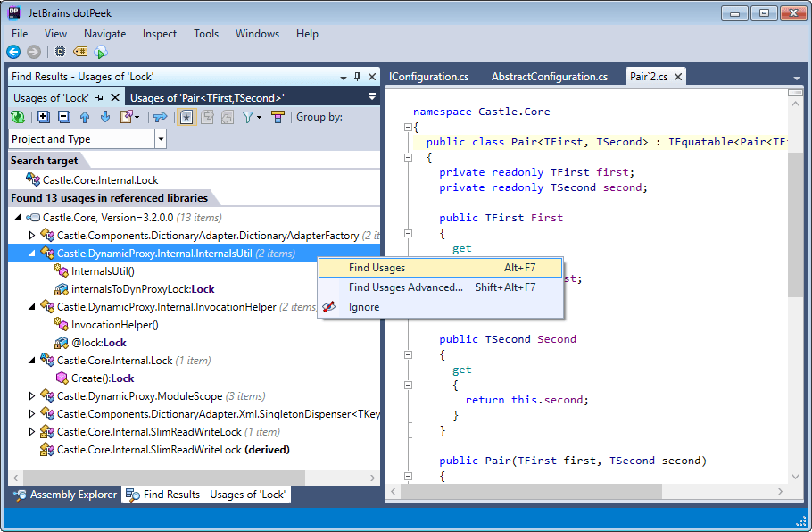Toggle the Show Preview star button

[x=186, y=117]
